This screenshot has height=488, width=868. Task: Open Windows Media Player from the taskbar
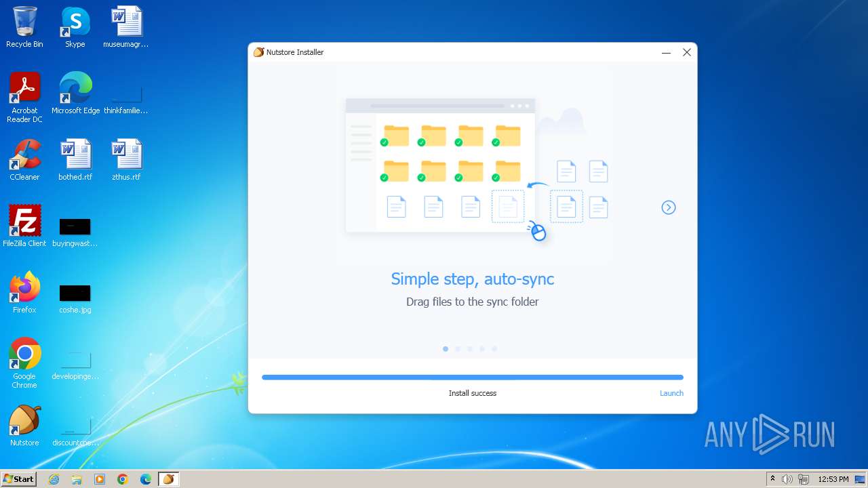tap(100, 479)
